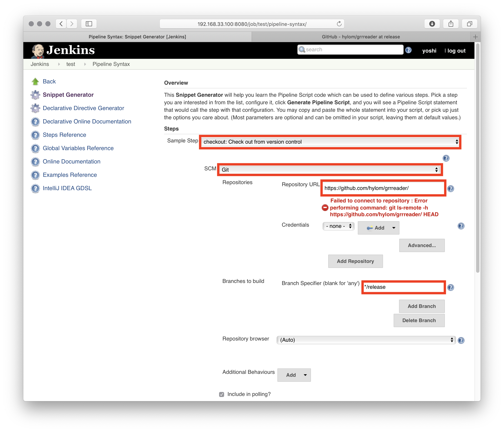Viewport: 504px width, 432px height.
Task: Expand the breadcrumb arrow after Jenkins
Action: pos(59,64)
